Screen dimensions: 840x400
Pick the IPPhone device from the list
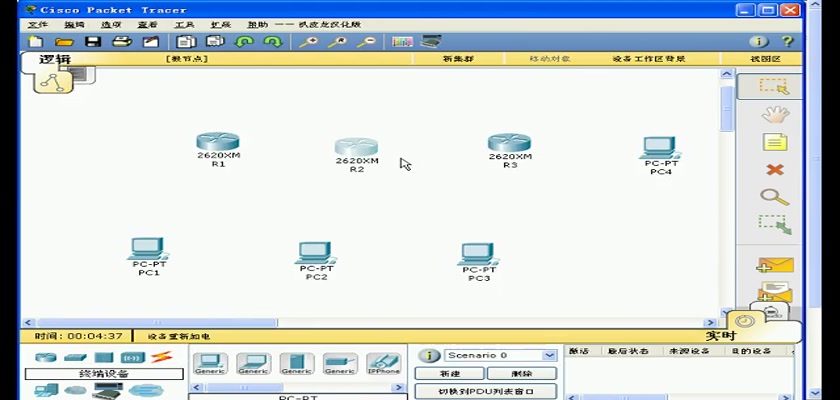(383, 364)
